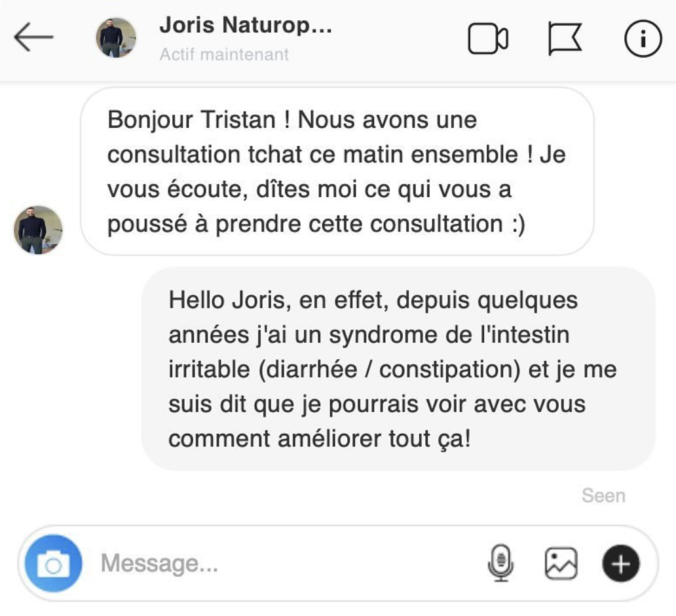Image resolution: width=676 pixels, height=616 pixels.
Task: Tap the black plus icon
Action: [x=620, y=564]
